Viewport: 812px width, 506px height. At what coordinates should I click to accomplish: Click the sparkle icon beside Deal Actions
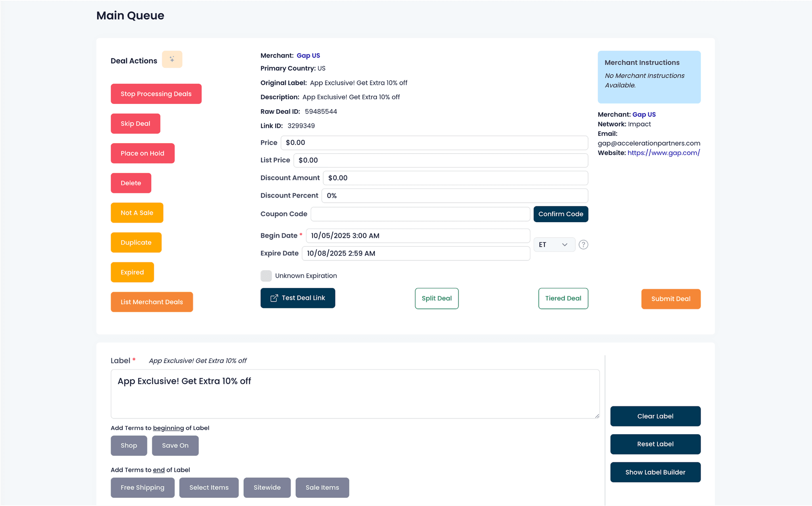click(172, 60)
